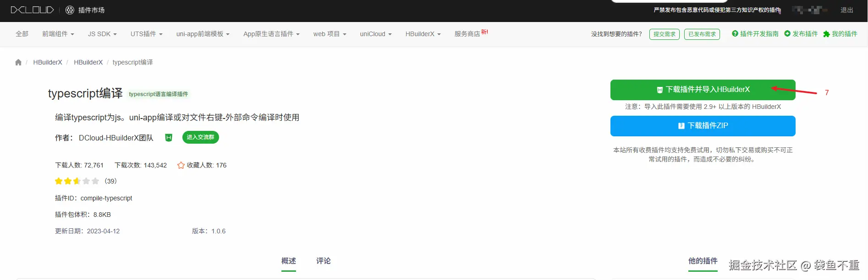The image size is (868, 280).
Task: Click the 版本: 1.0.6 text
Action: tap(209, 231)
